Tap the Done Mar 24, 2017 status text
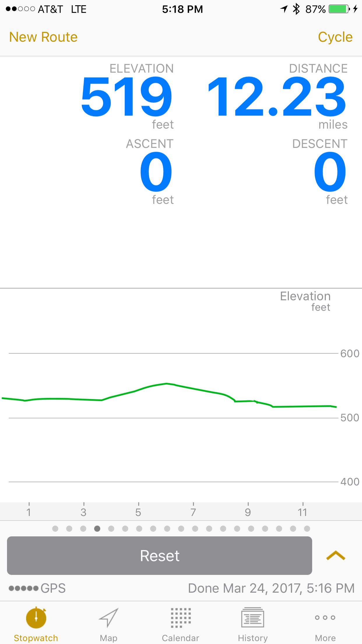This screenshot has height=644, width=362. (x=271, y=588)
